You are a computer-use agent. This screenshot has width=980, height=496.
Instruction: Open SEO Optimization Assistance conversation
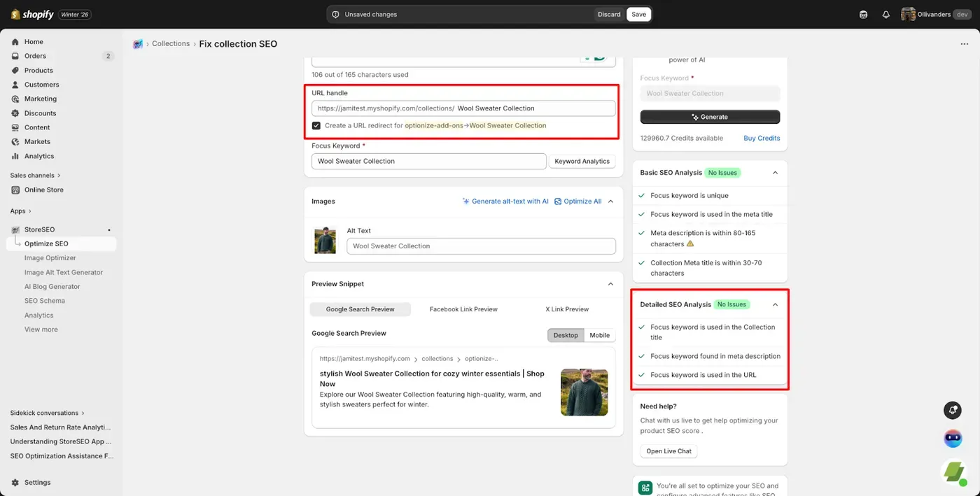coord(61,456)
